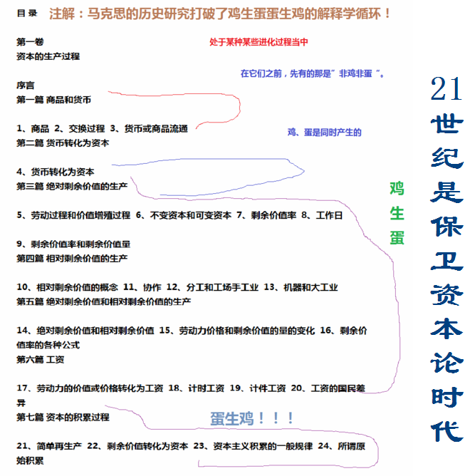Select 第六篇 工资
This screenshot has height=476, width=470.
pos(40,359)
